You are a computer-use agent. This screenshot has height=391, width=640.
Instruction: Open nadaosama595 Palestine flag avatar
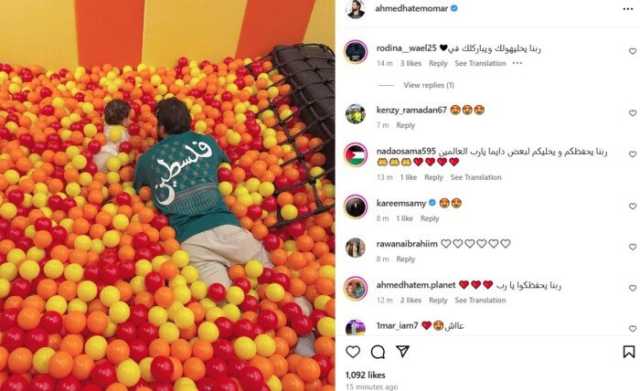tap(356, 154)
